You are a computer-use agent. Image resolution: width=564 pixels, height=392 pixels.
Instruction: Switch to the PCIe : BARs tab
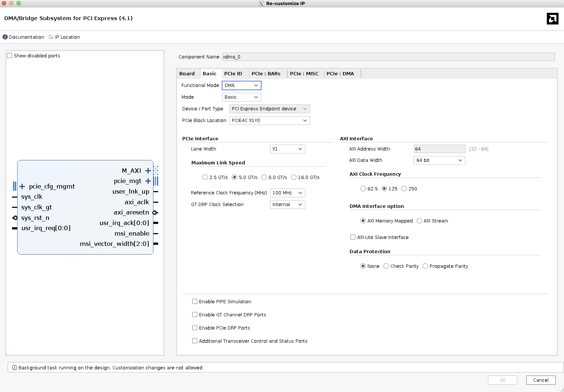point(266,74)
